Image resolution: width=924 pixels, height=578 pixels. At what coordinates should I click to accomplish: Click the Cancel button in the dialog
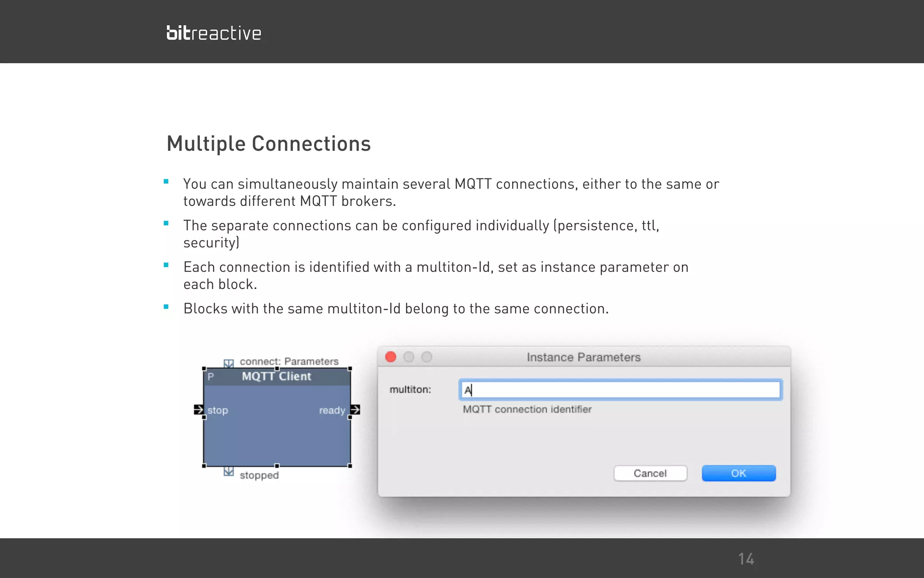(650, 473)
